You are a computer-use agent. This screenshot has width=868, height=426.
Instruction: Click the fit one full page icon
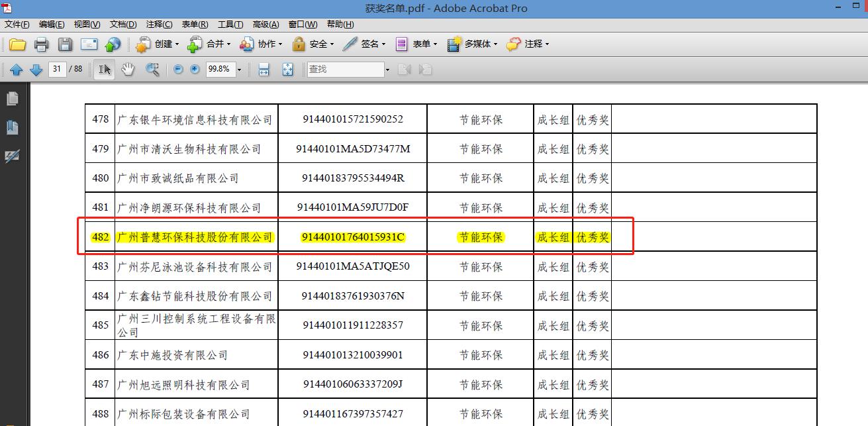(x=288, y=69)
